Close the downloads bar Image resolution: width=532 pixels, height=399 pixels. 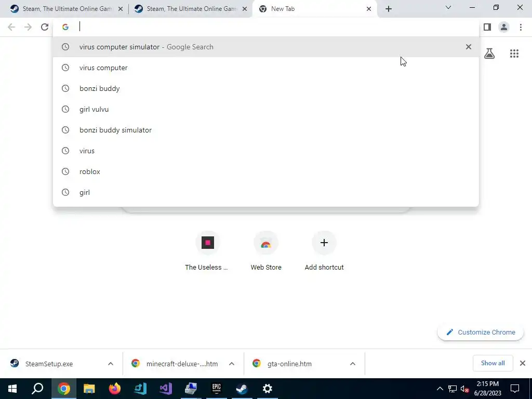pos(523,363)
